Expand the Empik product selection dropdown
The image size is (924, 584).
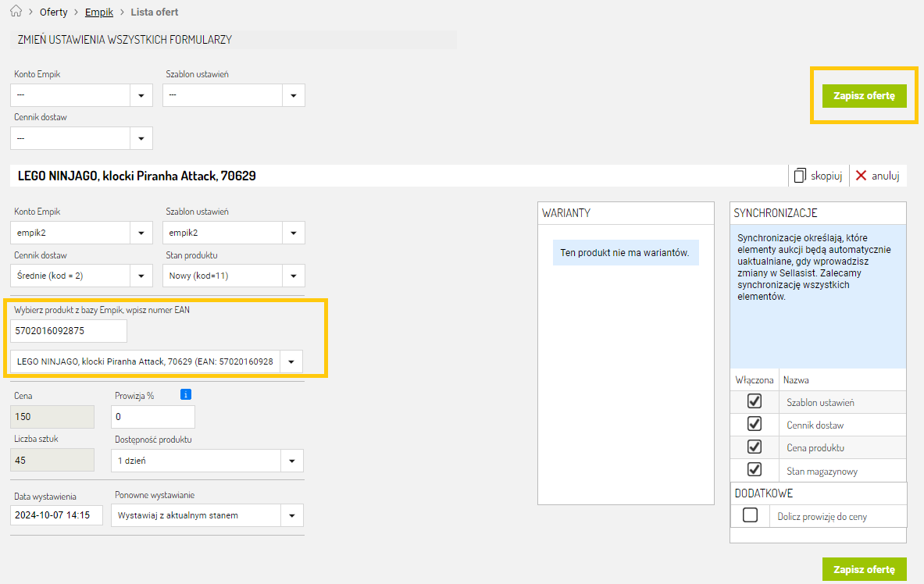click(x=291, y=361)
